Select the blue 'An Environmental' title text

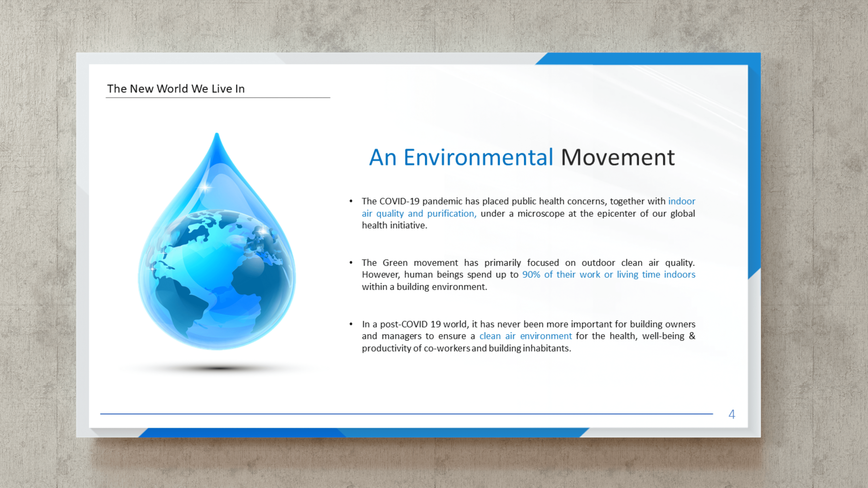click(461, 157)
